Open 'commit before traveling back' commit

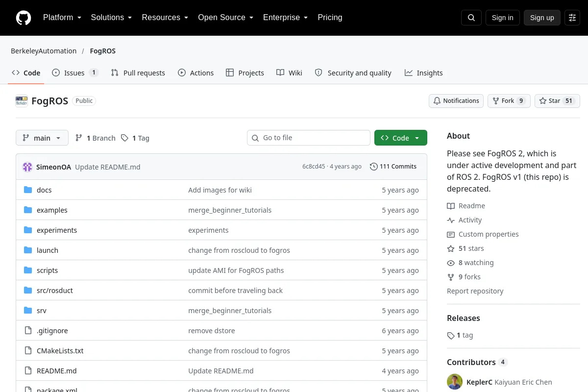(x=236, y=291)
